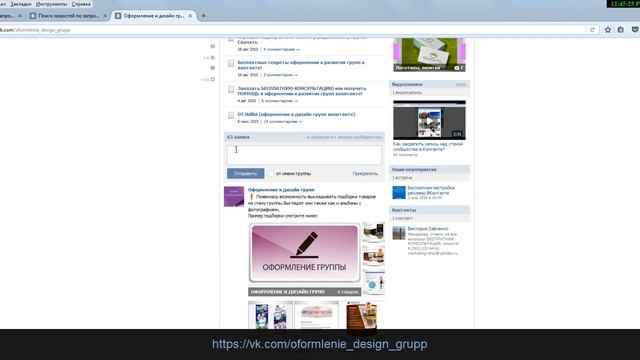
Task: Click the top icon in the left margin
Action: [213, 46]
